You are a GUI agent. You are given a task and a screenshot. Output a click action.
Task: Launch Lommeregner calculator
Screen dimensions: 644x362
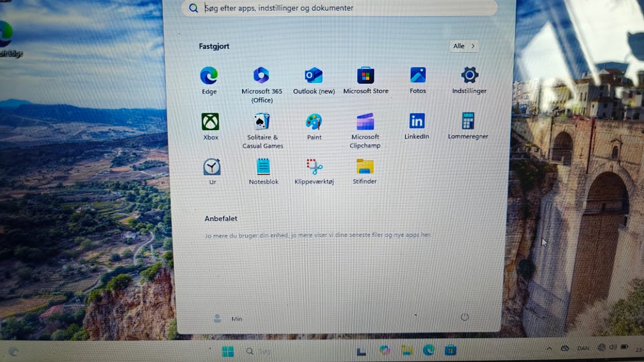pyautogui.click(x=468, y=126)
